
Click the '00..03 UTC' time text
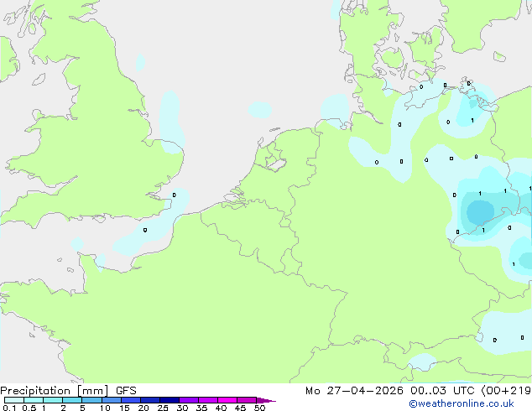coord(442,391)
